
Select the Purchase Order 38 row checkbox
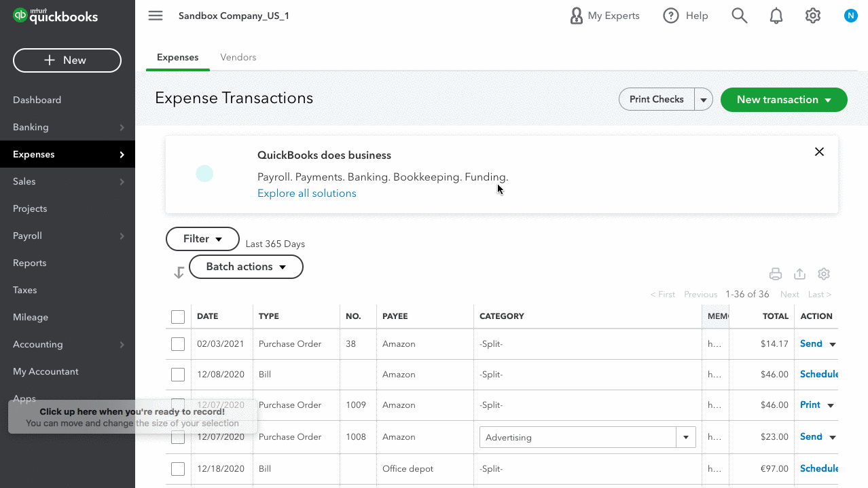[178, 344]
